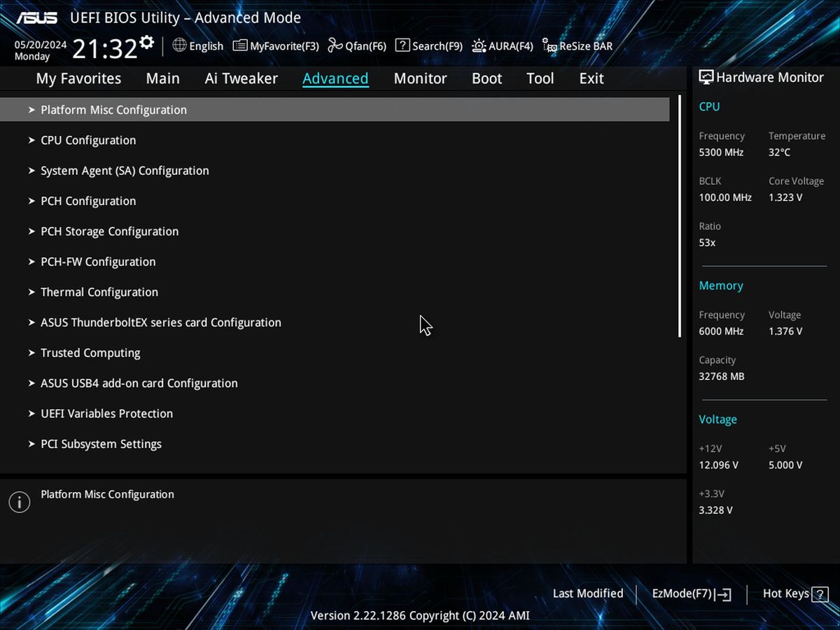The image size is (840, 630).
Task: Click the settings gear next to the clock
Action: tap(146, 43)
